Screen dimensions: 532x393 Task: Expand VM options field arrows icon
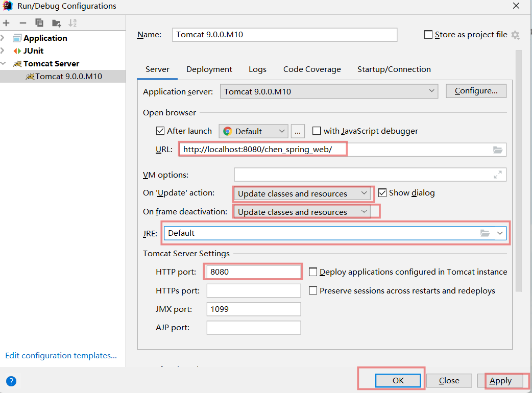coord(498,175)
